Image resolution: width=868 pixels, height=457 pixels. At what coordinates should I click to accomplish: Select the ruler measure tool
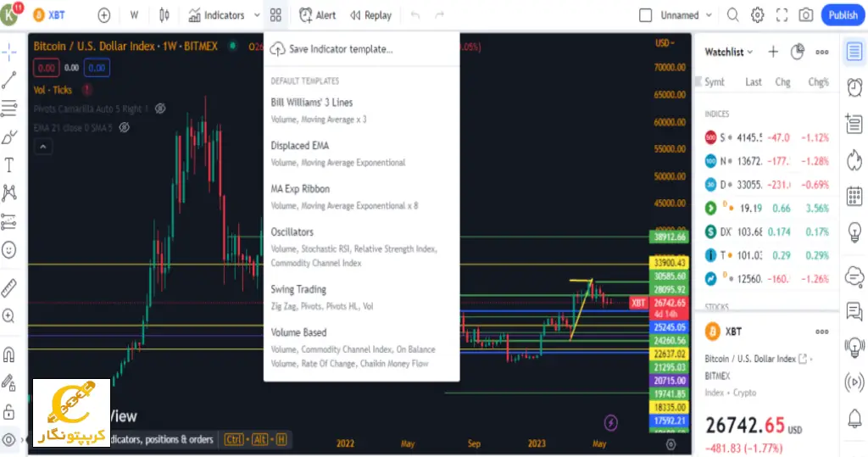(x=8, y=287)
